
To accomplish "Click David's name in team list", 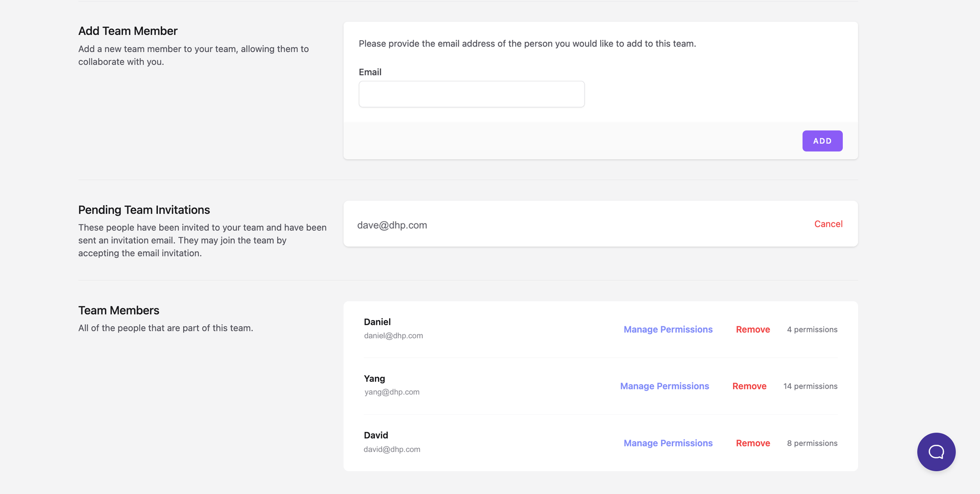I will pyautogui.click(x=376, y=435).
